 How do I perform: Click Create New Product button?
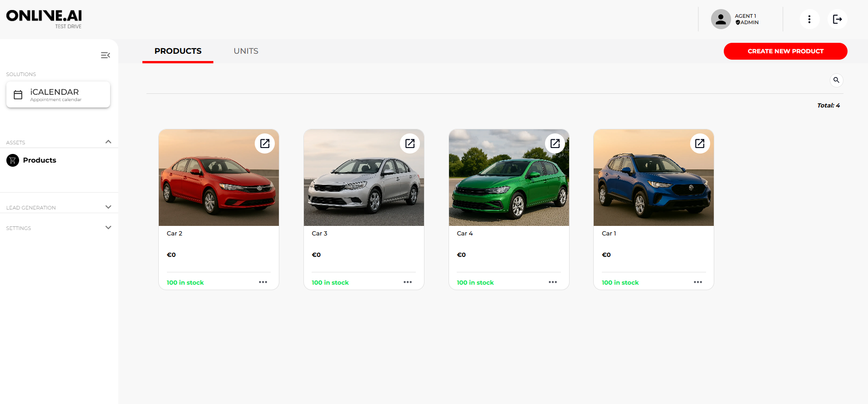[785, 51]
